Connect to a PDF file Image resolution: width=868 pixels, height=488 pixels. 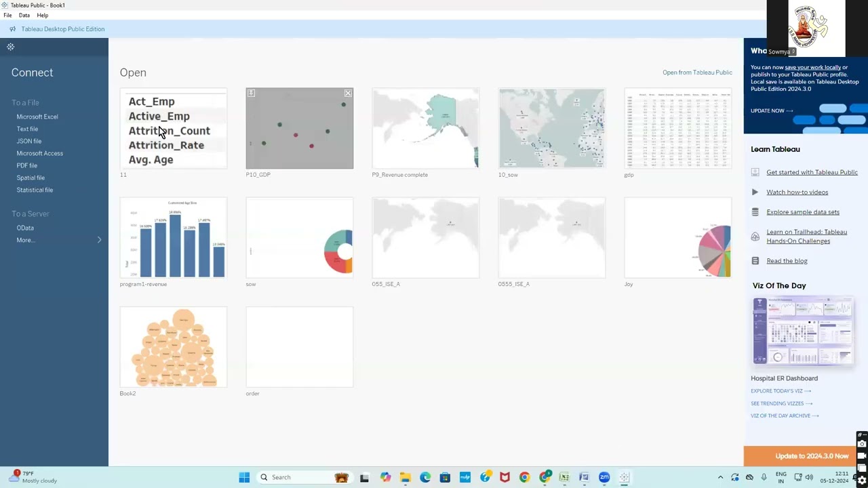coord(27,165)
